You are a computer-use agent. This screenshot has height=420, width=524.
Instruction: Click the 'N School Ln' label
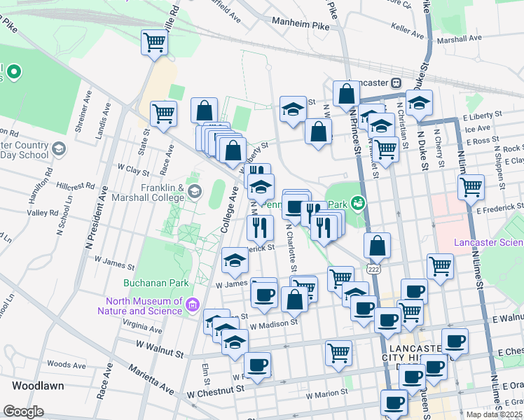coord(65,216)
